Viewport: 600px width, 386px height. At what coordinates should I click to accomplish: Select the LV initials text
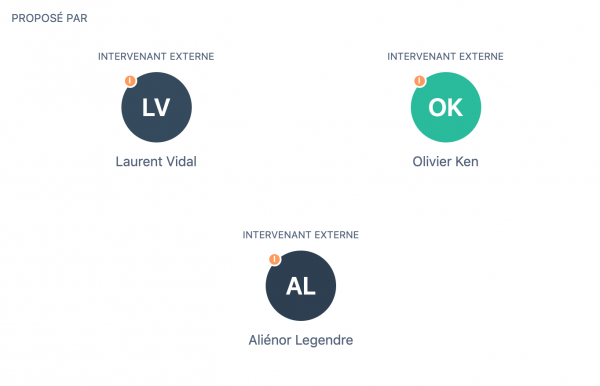click(x=156, y=107)
